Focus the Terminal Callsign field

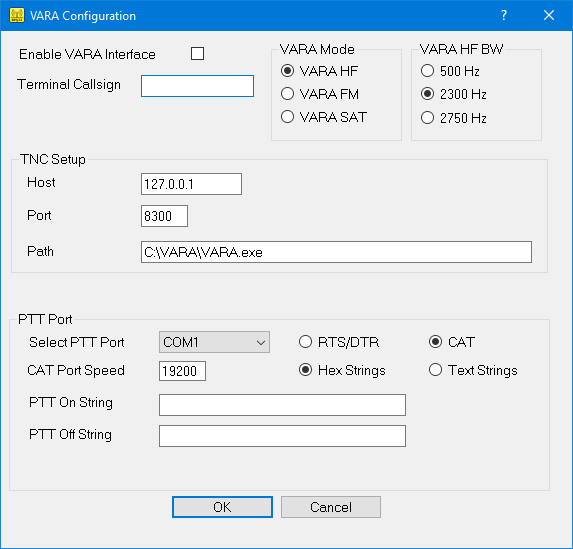(197, 86)
